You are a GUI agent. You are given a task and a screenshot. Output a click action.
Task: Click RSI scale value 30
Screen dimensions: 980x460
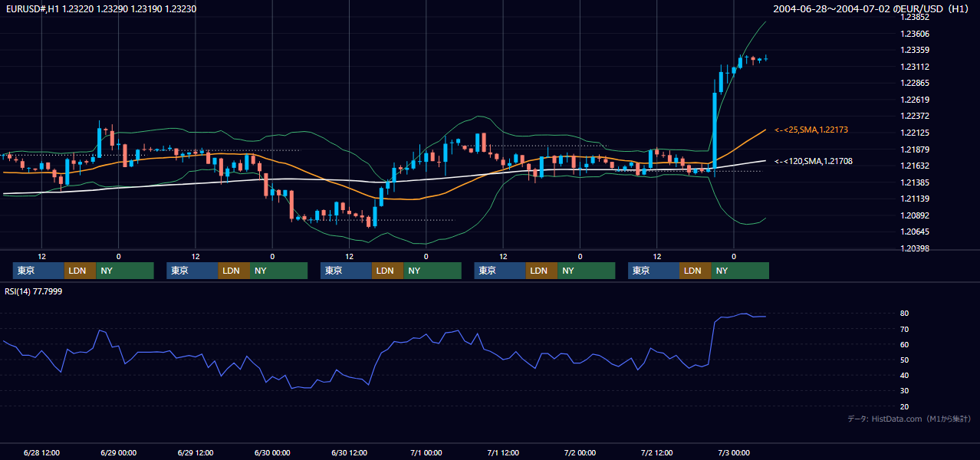pyautogui.click(x=904, y=391)
